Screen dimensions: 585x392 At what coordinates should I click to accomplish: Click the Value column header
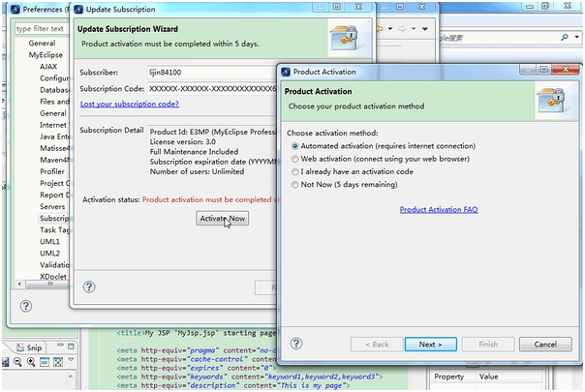tap(488, 377)
